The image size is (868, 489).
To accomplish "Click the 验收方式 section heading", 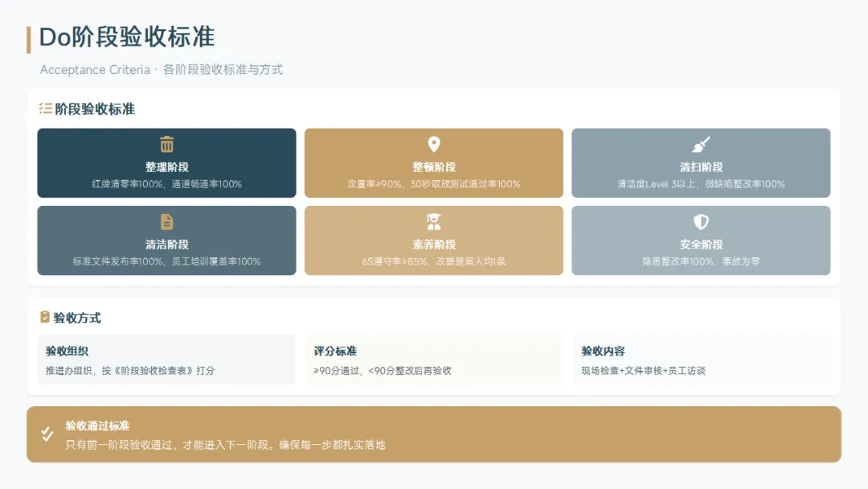I will click(x=77, y=318).
